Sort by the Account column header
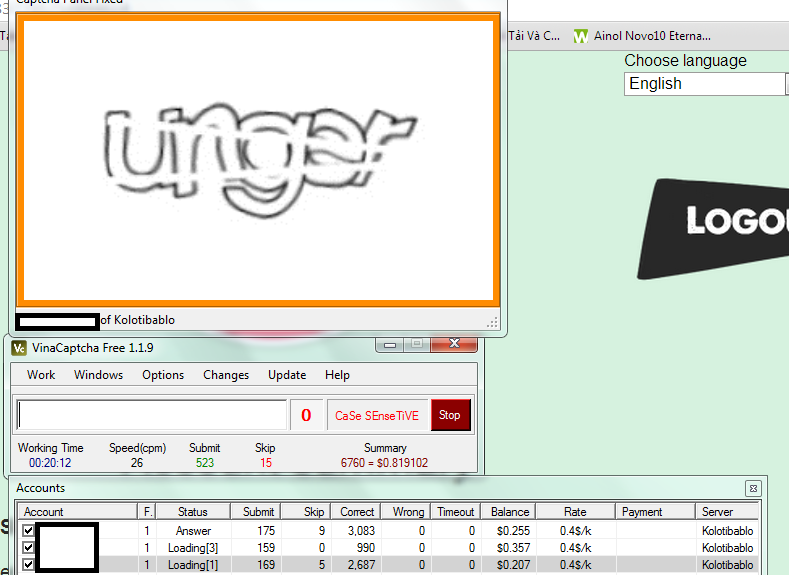 click(78, 512)
